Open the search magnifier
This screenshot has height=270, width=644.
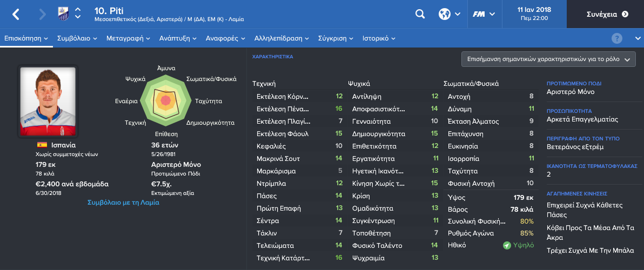[x=420, y=14]
